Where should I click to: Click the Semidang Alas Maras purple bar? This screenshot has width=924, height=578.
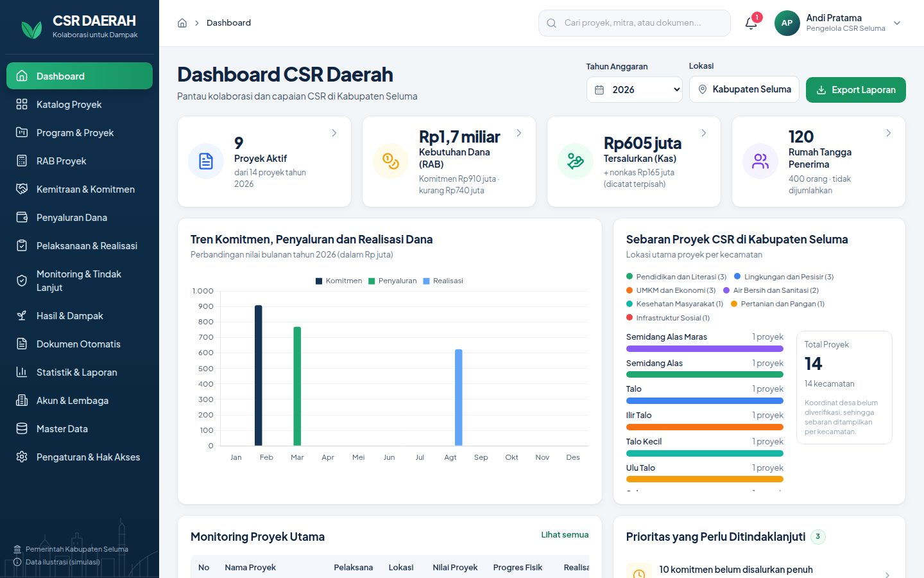tap(705, 349)
